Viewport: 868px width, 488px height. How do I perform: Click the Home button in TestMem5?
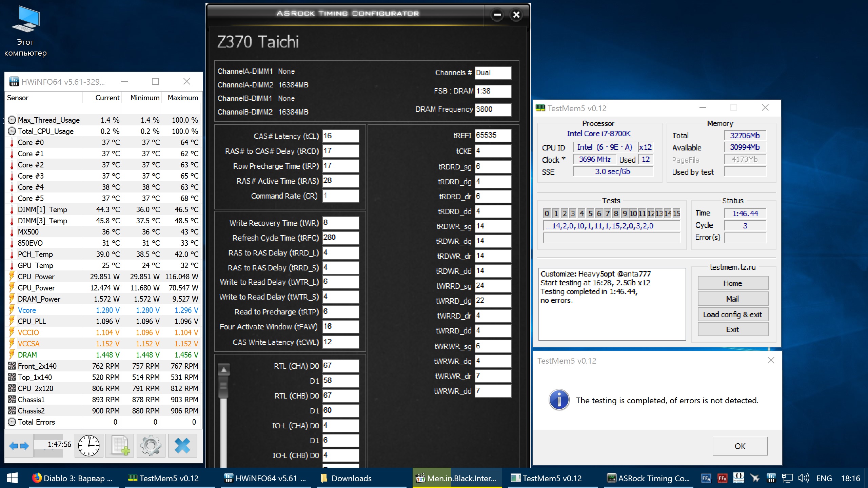coord(733,283)
